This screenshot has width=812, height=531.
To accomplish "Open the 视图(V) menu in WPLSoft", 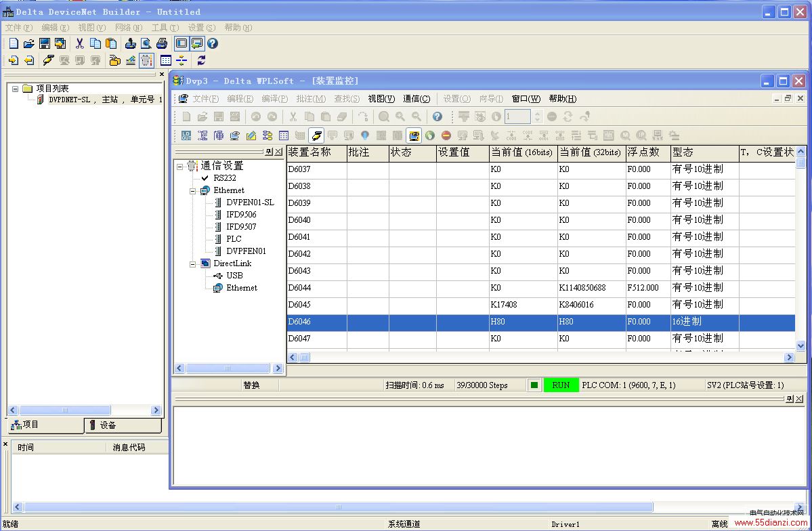I will click(381, 98).
